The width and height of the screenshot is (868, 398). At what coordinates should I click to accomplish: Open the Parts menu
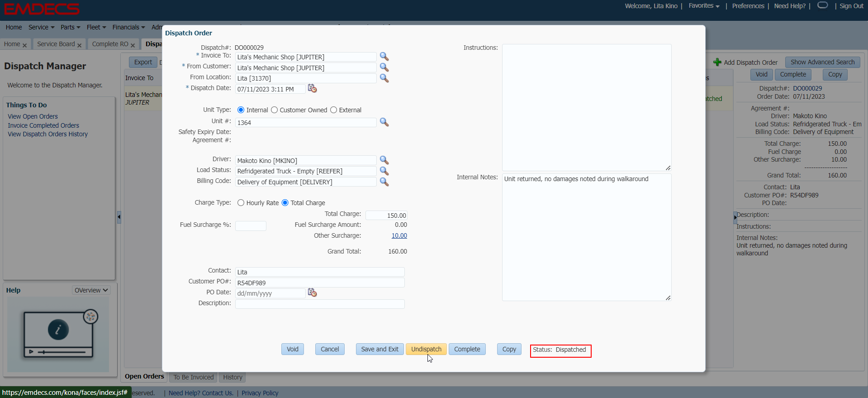tap(70, 27)
